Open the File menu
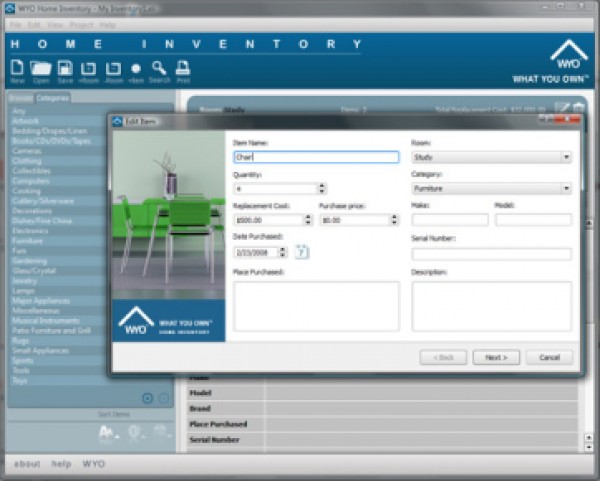Screen dimensions: 600x481 pos(15,25)
